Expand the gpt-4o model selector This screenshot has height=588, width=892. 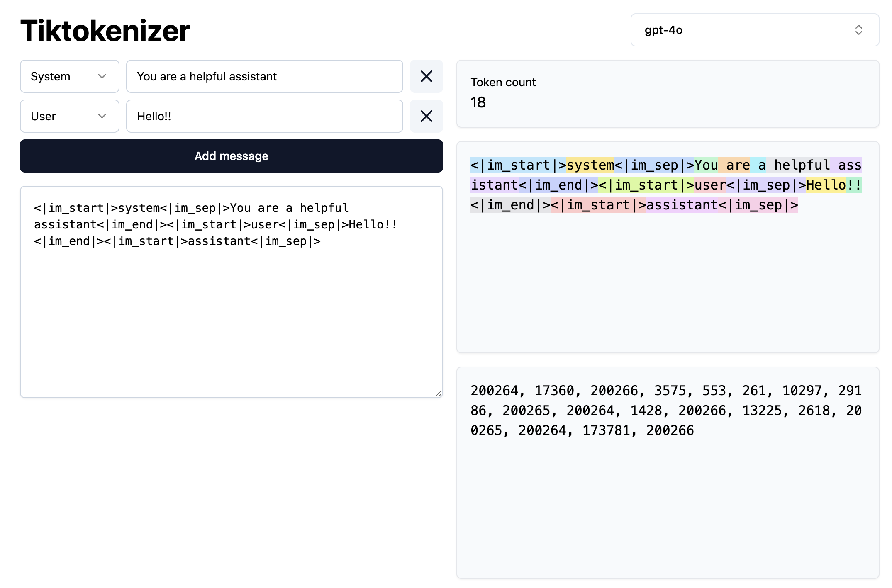(x=754, y=30)
